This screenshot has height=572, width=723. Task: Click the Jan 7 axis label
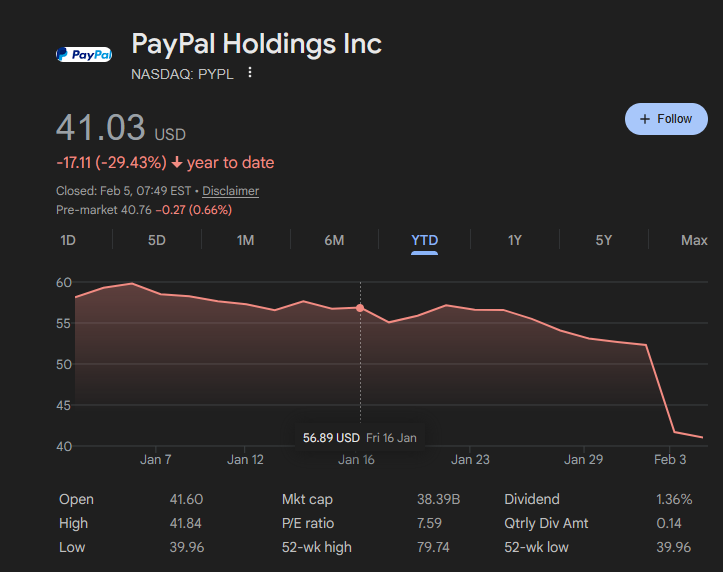(155, 460)
